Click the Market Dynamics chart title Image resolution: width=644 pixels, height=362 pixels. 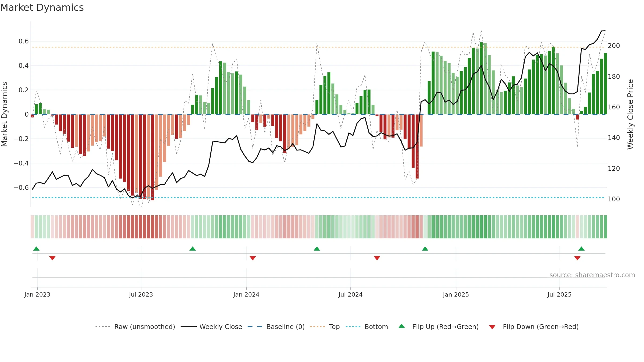42,8
